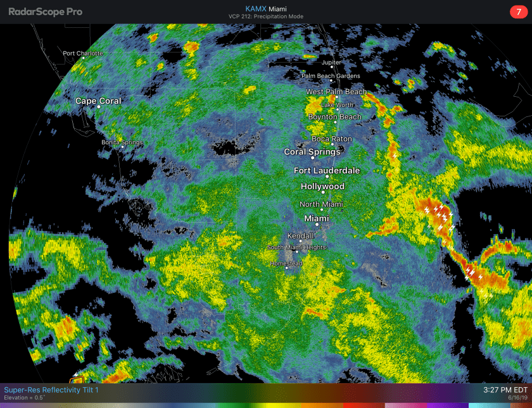Viewport: 532px width, 408px height.
Task: Click the RadarScope Pro logo
Action: tap(45, 12)
